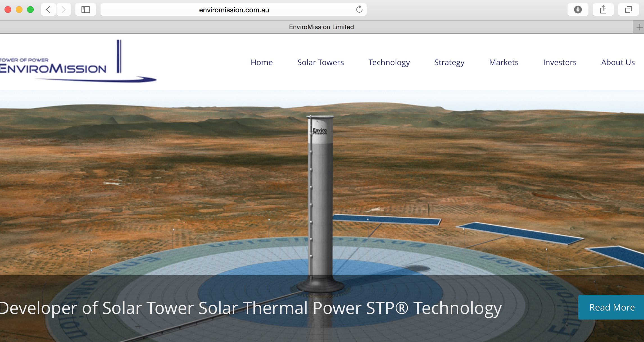Open the Safari downloads list
Image resolution: width=644 pixels, height=342 pixels.
coord(578,10)
